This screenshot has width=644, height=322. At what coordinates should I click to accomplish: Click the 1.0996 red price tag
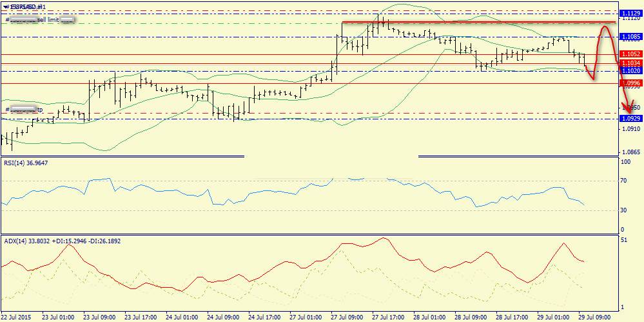point(629,83)
